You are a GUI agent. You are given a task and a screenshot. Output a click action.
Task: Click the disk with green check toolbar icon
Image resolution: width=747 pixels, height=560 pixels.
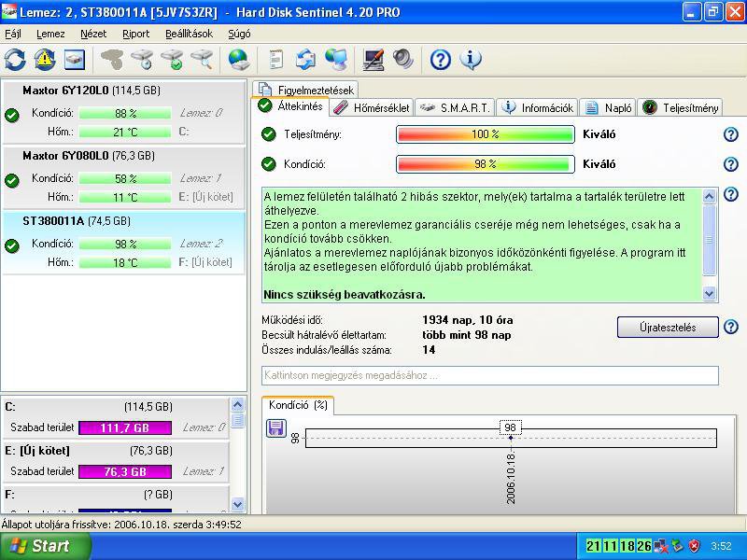[x=172, y=60]
